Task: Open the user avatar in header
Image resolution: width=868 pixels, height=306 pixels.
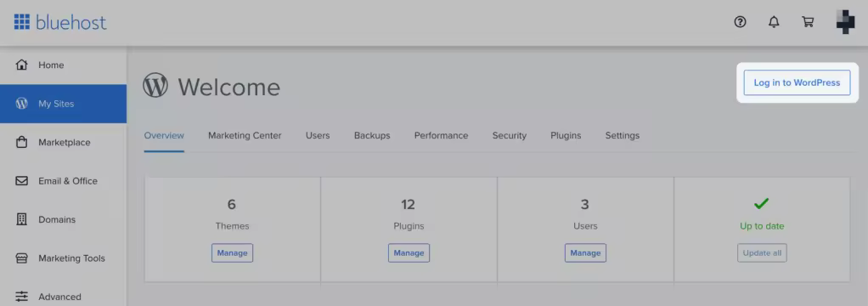Action: point(845,22)
